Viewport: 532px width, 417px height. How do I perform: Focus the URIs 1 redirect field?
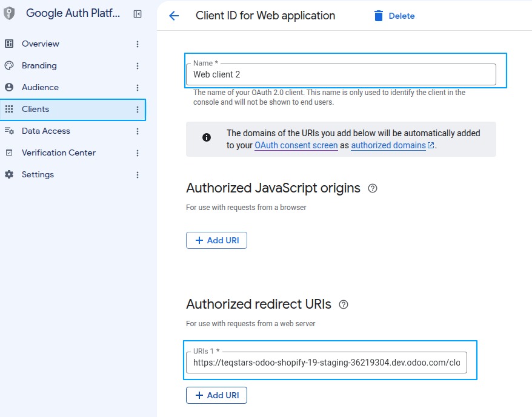(x=327, y=363)
